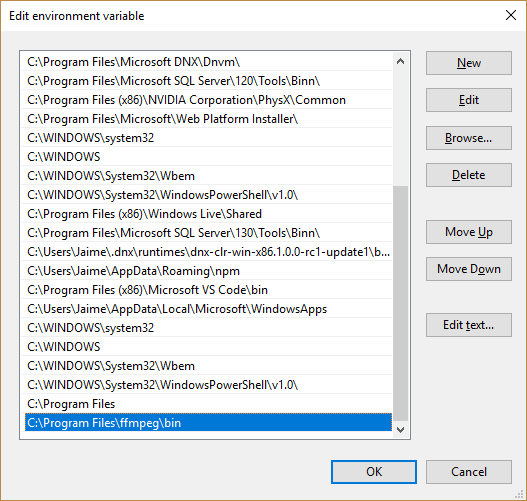
Task: Click the scrollbar up arrow
Action: click(400, 61)
